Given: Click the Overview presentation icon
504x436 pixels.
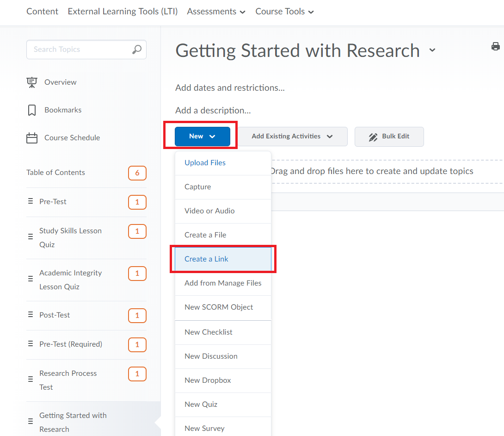Looking at the screenshot, I should (32, 82).
